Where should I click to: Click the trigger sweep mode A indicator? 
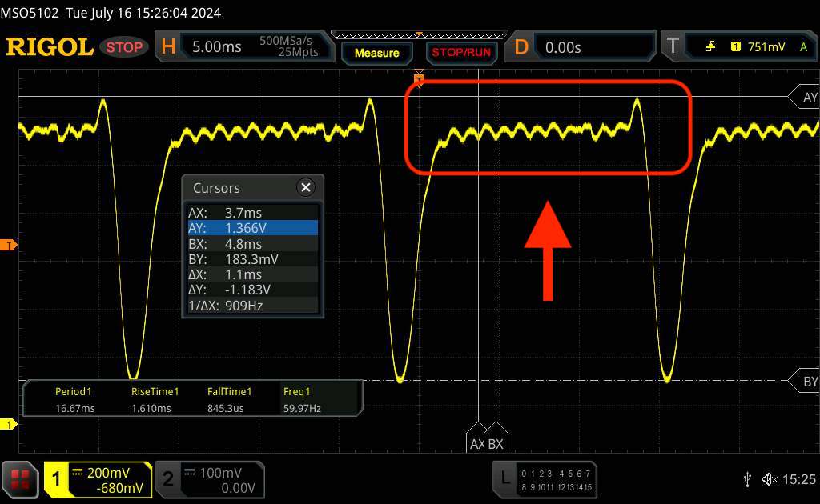click(x=803, y=47)
